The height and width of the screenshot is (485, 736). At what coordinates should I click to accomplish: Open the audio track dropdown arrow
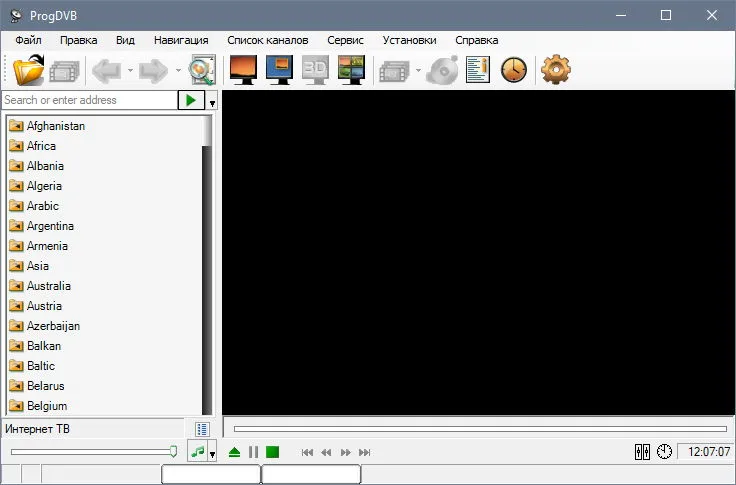(212, 453)
